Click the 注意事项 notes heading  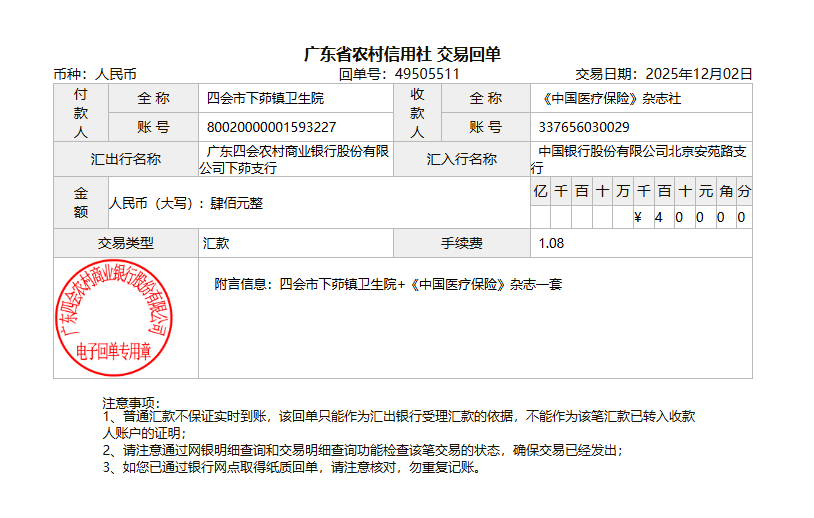(x=131, y=402)
